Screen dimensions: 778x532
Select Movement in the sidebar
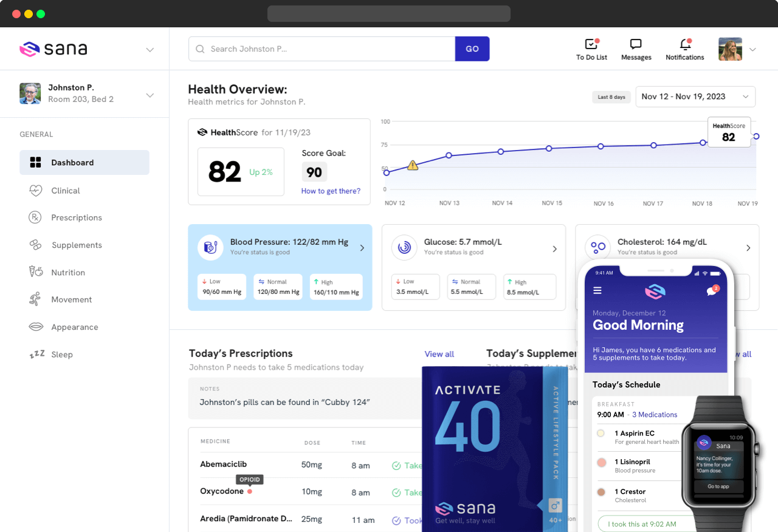tap(71, 299)
